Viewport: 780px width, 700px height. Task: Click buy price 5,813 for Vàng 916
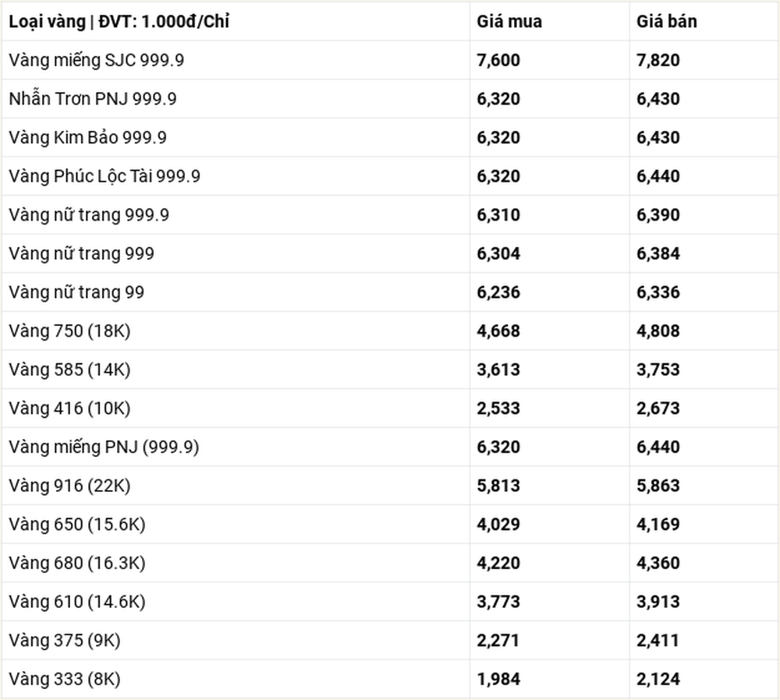tap(498, 486)
